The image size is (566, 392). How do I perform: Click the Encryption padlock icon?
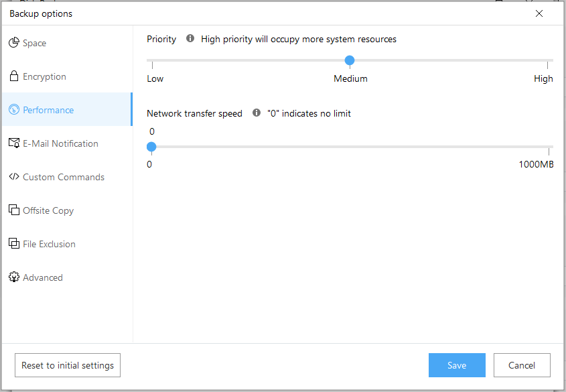pos(13,76)
